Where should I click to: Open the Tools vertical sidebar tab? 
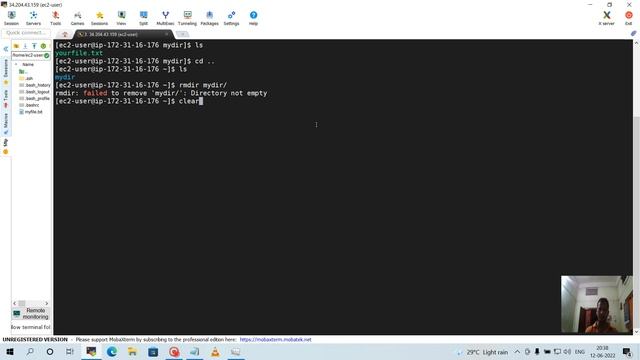pos(6,98)
